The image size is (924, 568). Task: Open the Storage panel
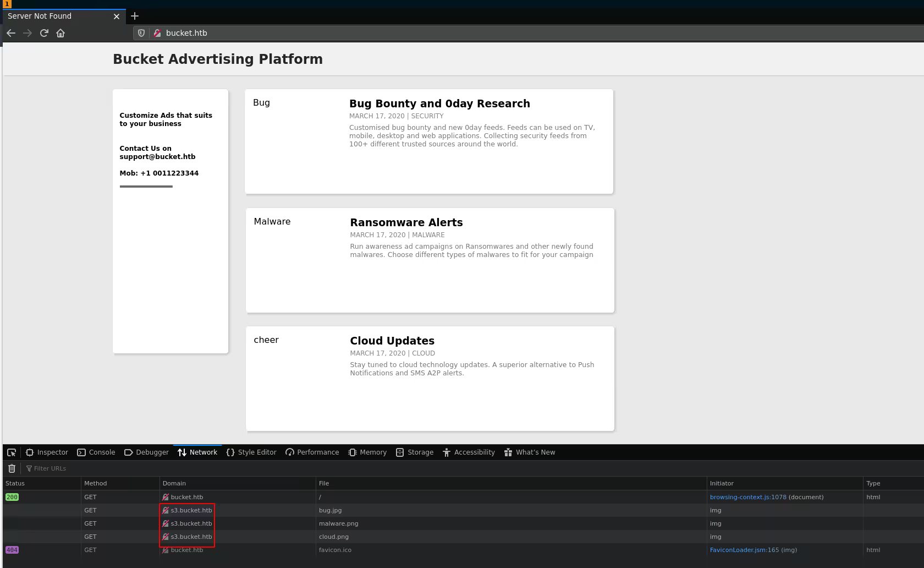[415, 452]
